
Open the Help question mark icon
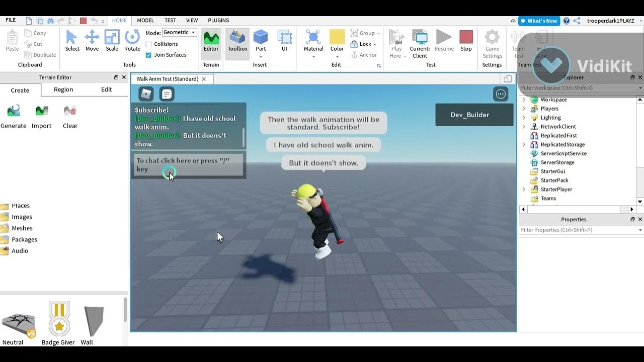point(567,21)
